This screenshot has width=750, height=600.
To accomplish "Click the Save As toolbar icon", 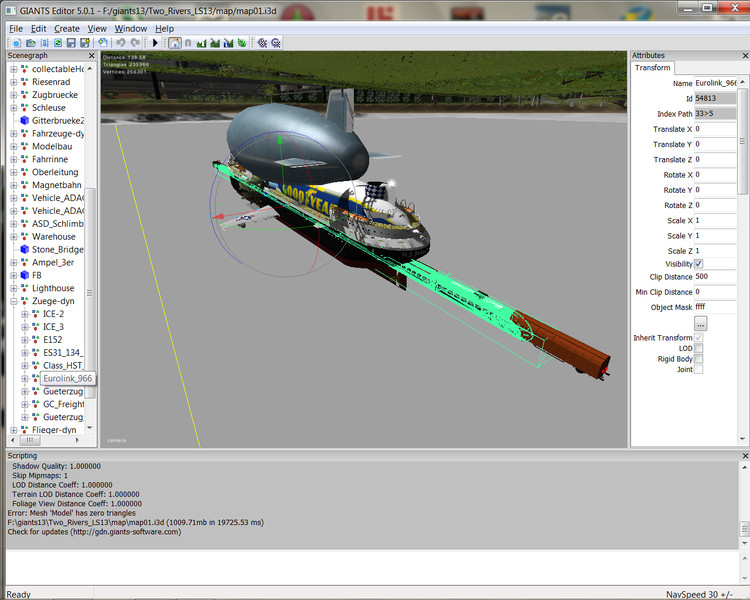I will [x=85, y=43].
